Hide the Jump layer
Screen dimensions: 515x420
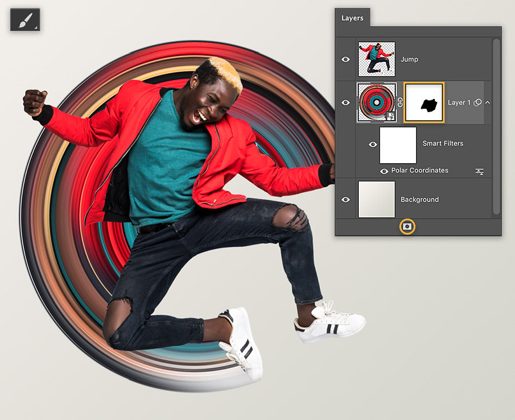[x=346, y=59]
